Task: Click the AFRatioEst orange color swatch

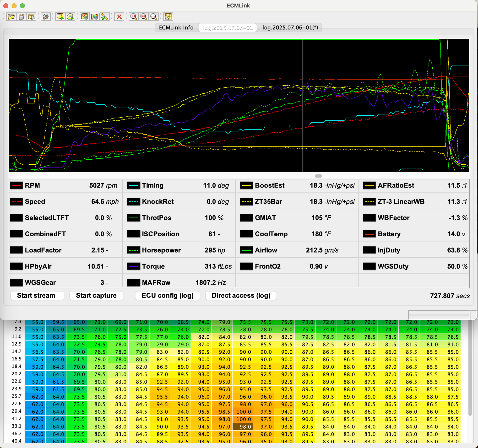Action: [x=369, y=186]
